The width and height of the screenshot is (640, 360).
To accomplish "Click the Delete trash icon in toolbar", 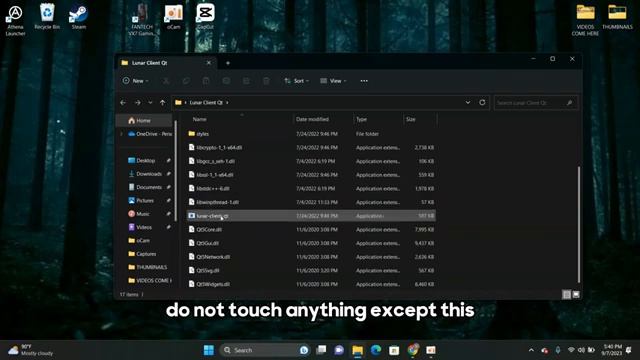I will tap(266, 81).
